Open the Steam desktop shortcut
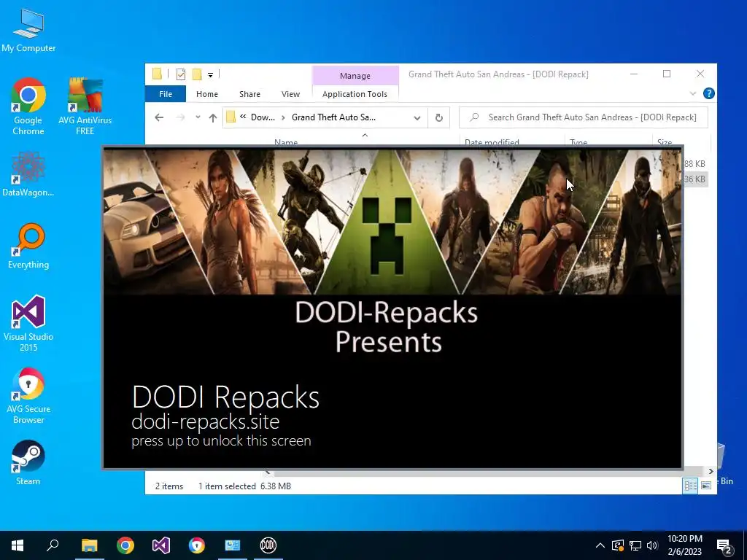747x560 pixels. coord(28,462)
